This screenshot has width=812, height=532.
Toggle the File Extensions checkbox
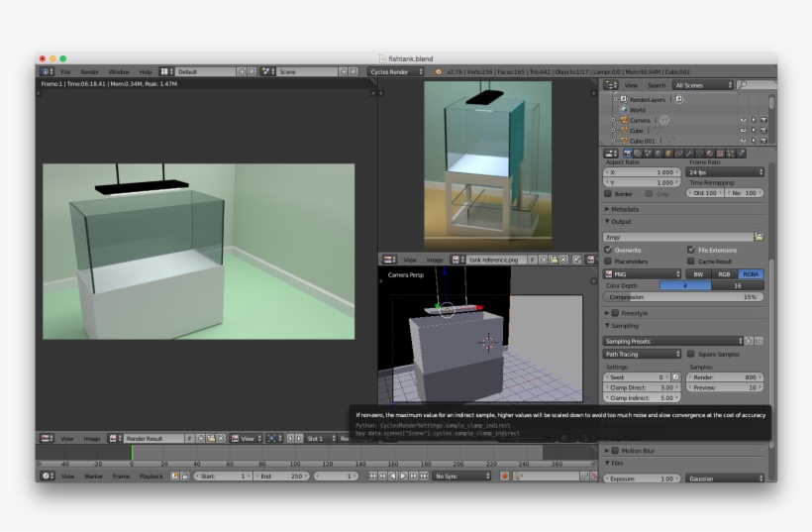coord(691,250)
